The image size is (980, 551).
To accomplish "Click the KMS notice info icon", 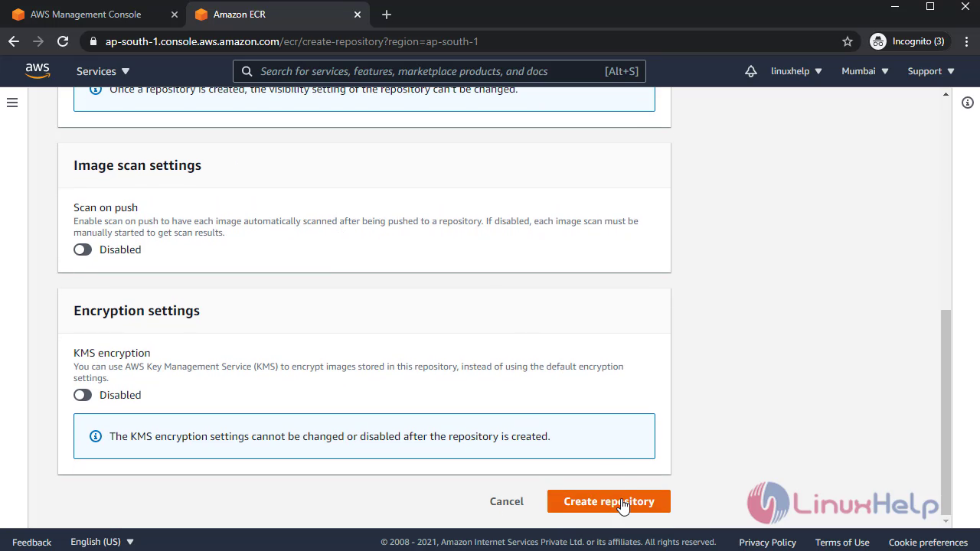I will (x=96, y=436).
